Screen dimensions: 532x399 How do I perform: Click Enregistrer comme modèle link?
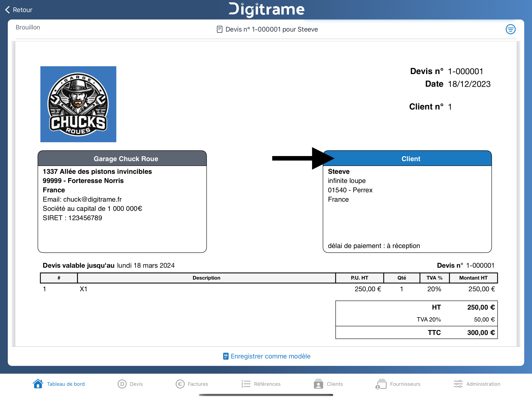click(267, 356)
